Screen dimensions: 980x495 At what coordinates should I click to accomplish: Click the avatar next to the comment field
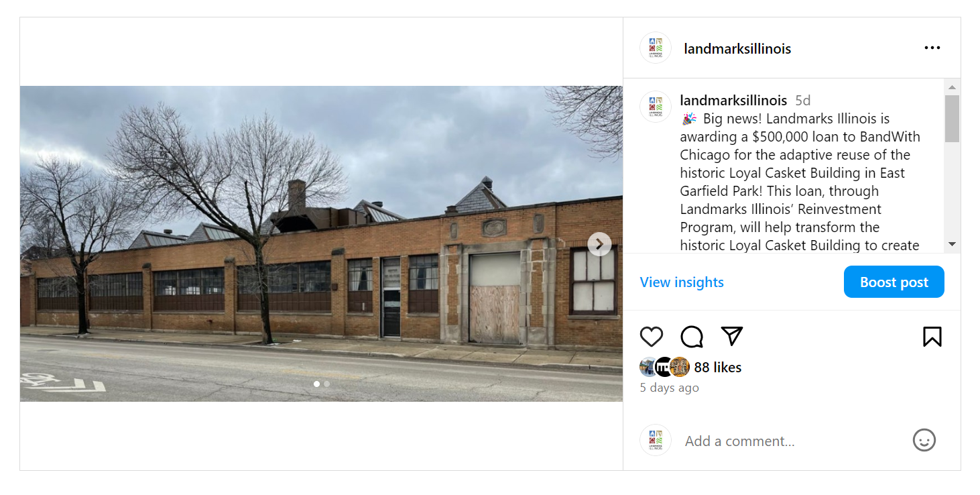[x=656, y=440]
